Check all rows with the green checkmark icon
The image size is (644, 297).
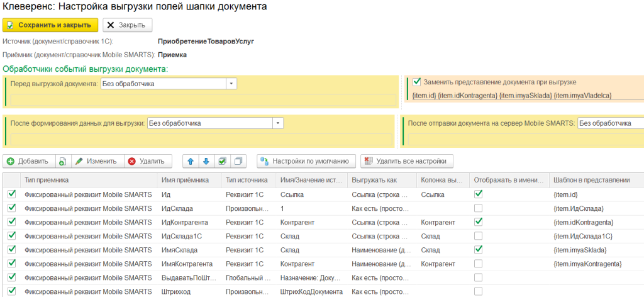tap(222, 162)
